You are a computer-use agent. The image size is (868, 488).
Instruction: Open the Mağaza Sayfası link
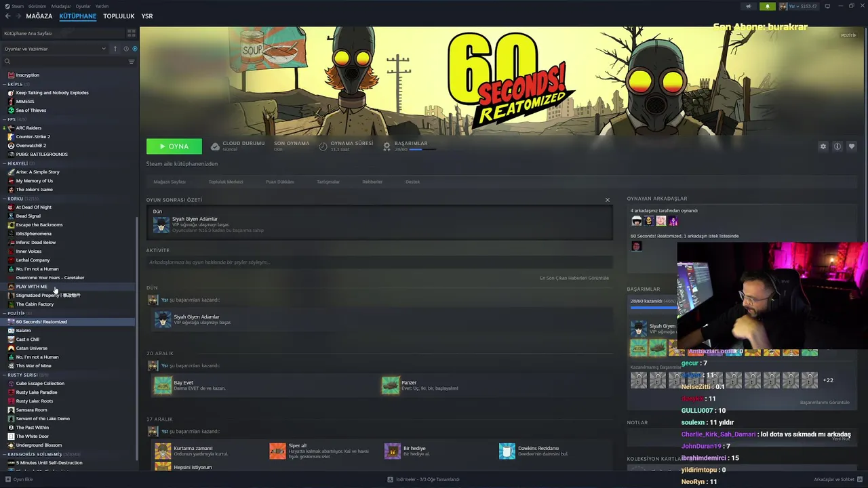click(x=170, y=182)
